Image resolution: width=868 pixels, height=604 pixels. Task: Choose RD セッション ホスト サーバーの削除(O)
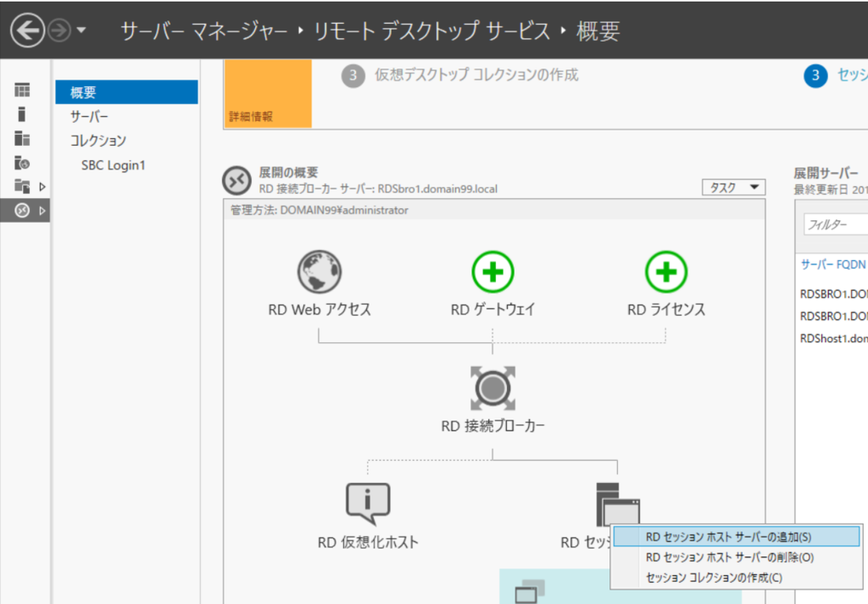(737, 557)
